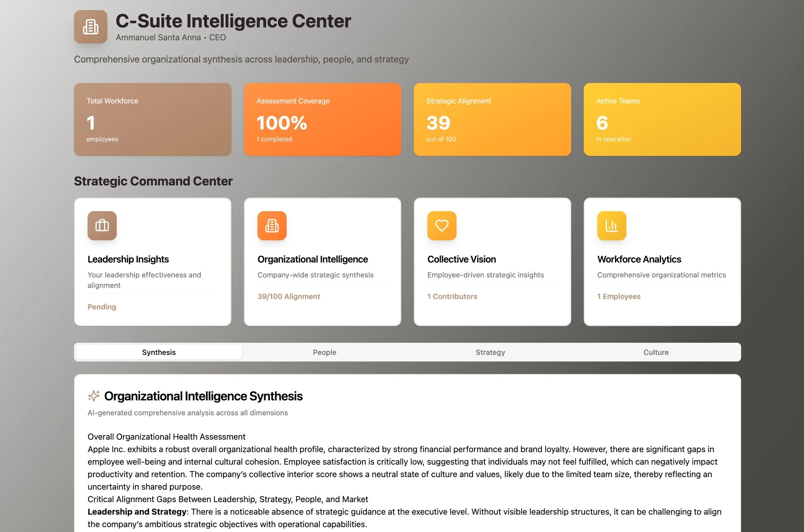Screen dimensions: 804x532
Task: Select the Synthesis tab
Action: (x=159, y=352)
